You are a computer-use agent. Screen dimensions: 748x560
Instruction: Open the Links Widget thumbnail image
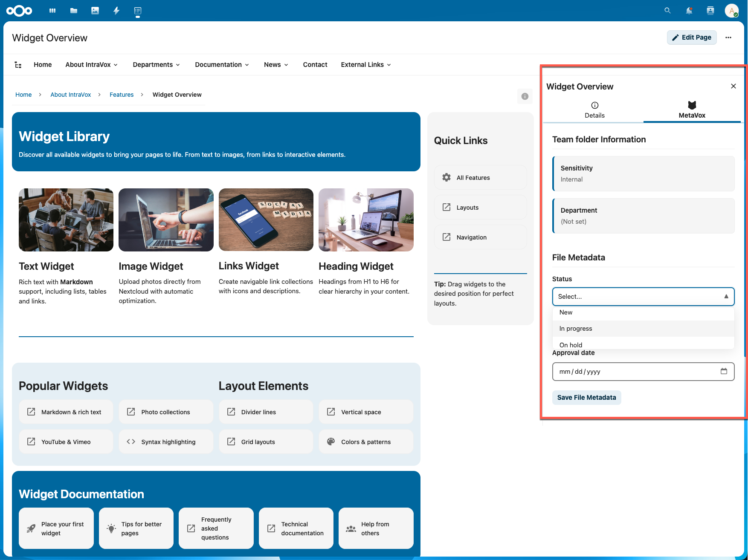click(266, 220)
